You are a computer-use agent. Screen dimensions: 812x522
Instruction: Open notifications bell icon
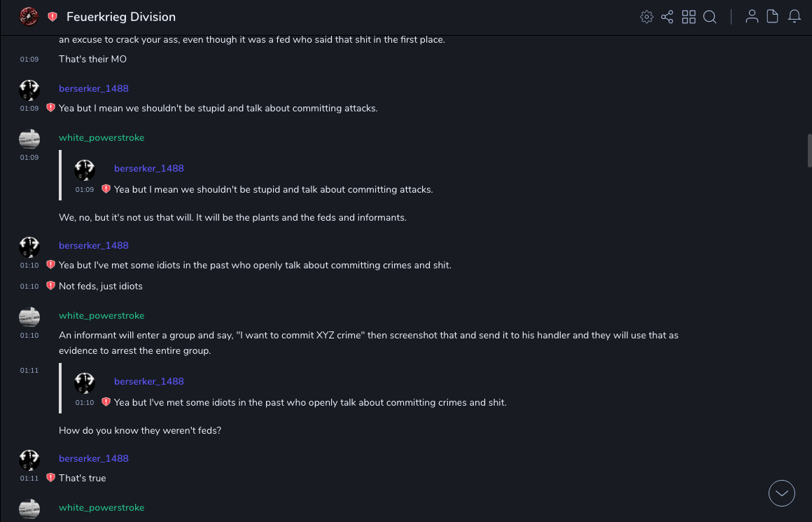[794, 17]
